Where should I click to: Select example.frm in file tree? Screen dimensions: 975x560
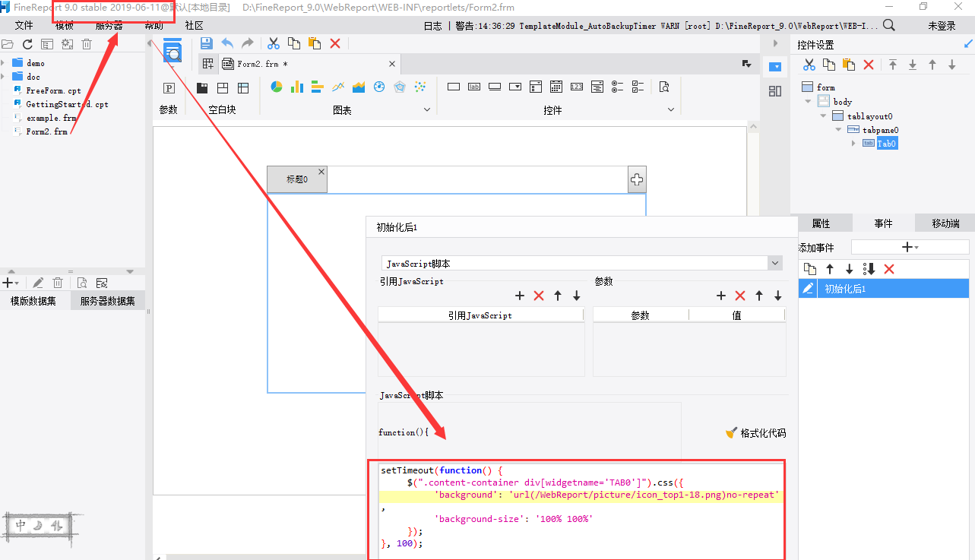pos(51,118)
